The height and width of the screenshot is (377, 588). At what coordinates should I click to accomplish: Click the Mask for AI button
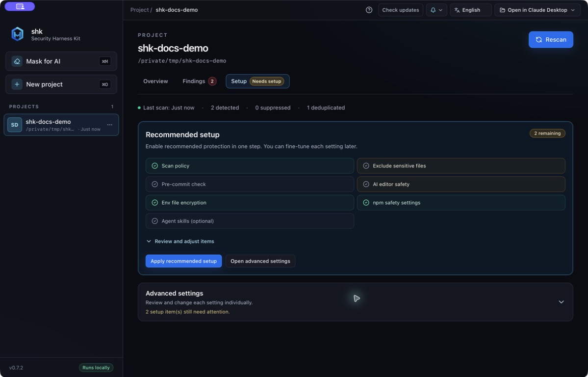click(61, 61)
